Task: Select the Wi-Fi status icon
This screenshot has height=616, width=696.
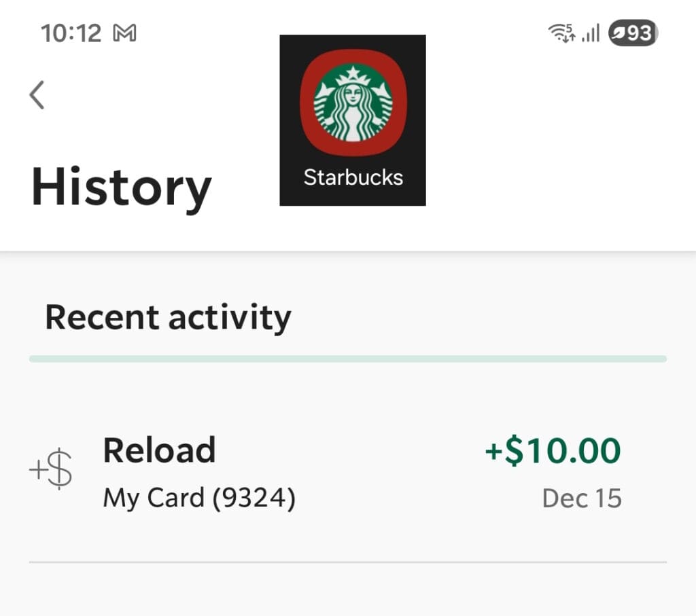Action: pyautogui.click(x=559, y=32)
